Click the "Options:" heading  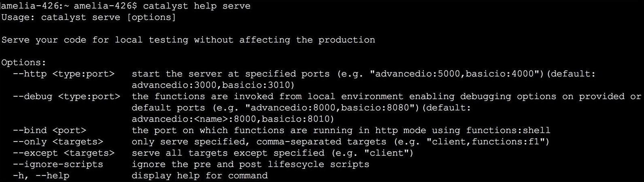(x=24, y=63)
